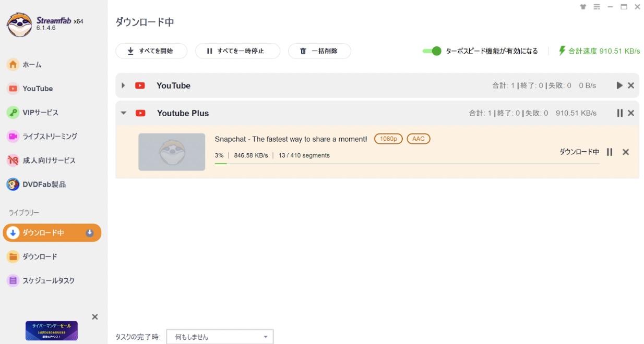Image resolution: width=644 pixels, height=344 pixels.
Task: Select ダウンロード中 in the library list
Action: coord(52,233)
